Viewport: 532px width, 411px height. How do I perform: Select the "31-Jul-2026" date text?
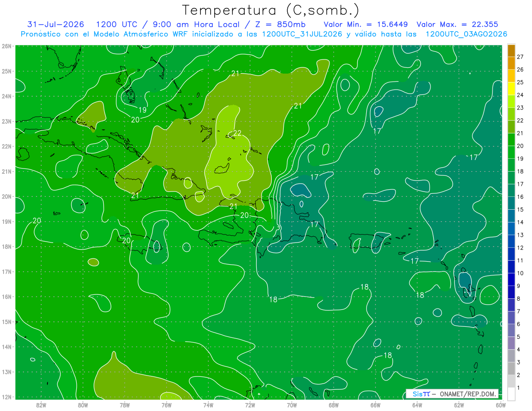point(57,24)
